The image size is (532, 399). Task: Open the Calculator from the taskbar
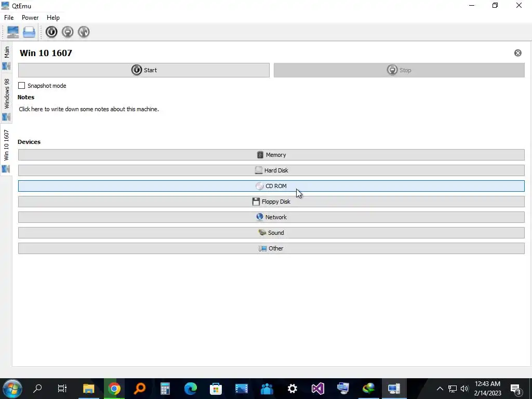[165, 389]
